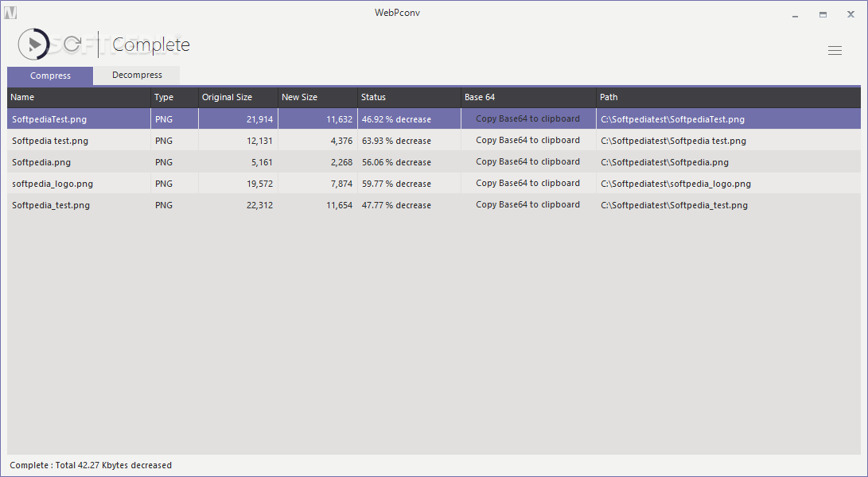Screen dimensions: 868x477
Task: Click the WebPconv app icon in title bar
Action: [x=10, y=13]
